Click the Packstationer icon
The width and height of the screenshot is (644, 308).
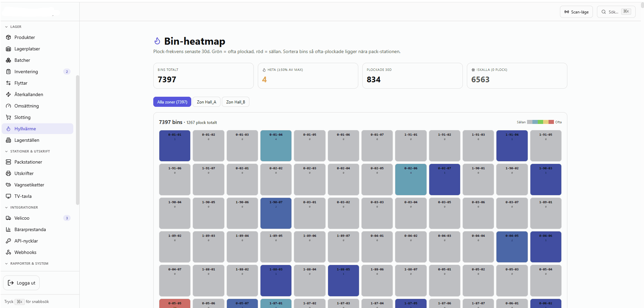coord(8,162)
